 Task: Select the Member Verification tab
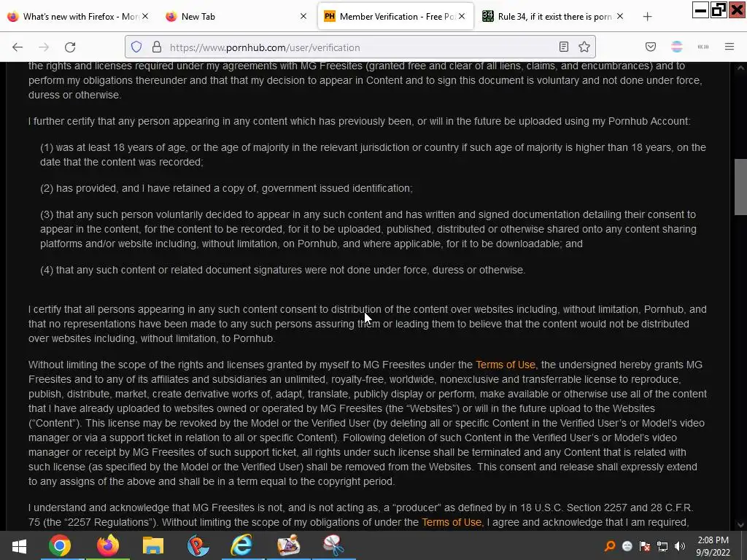[395, 16]
